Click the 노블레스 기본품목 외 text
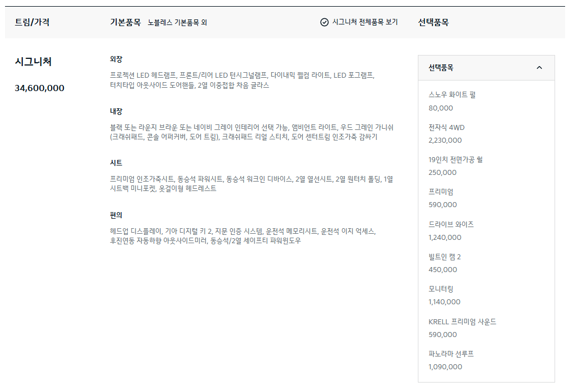569x392 pixels. [176, 22]
